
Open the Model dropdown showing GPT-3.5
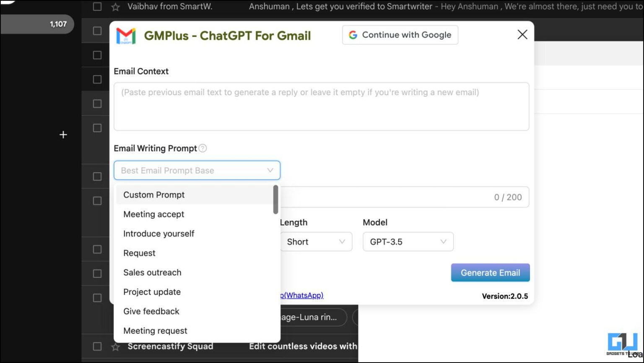click(407, 241)
